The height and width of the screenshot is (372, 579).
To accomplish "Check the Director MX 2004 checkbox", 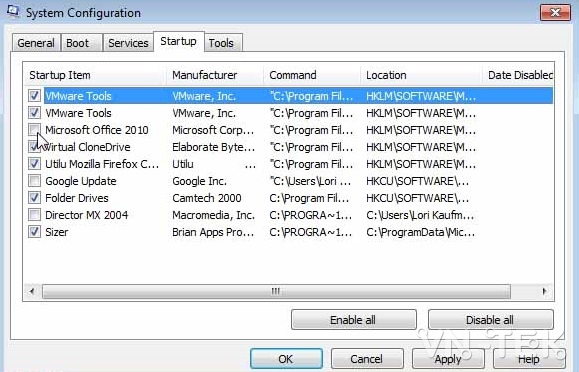I will tap(34, 215).
